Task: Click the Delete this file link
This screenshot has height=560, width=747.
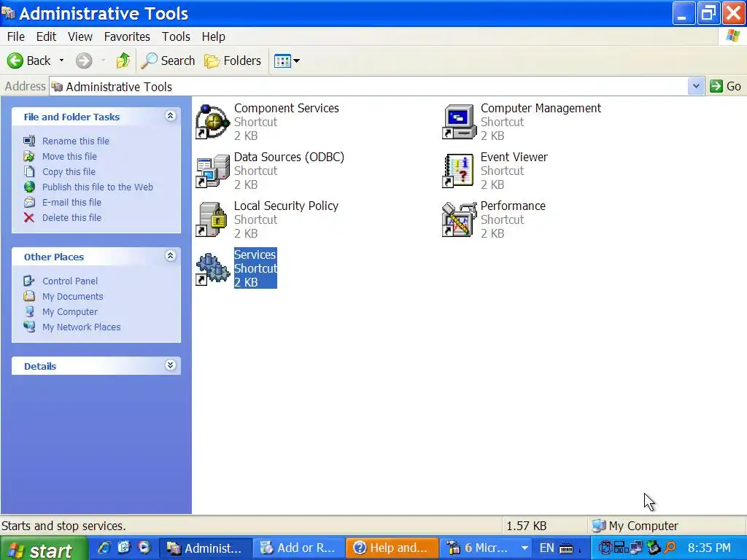Action: (x=72, y=217)
